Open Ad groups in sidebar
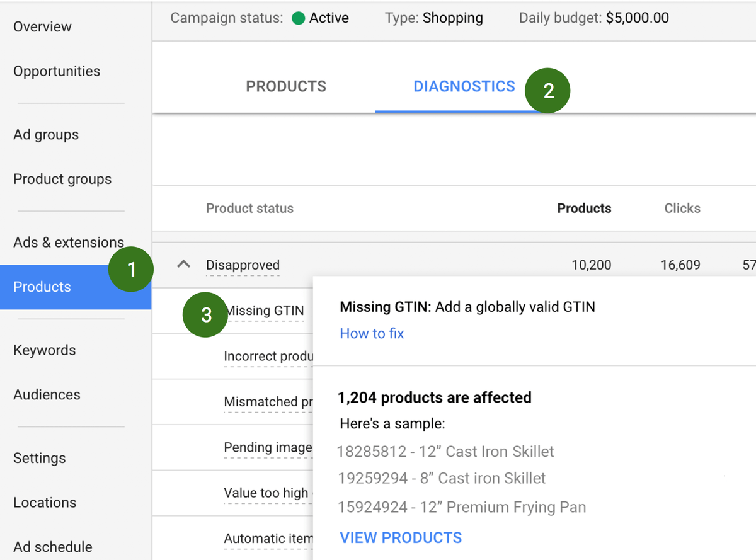Viewport: 756px width, 560px height. coord(46,135)
